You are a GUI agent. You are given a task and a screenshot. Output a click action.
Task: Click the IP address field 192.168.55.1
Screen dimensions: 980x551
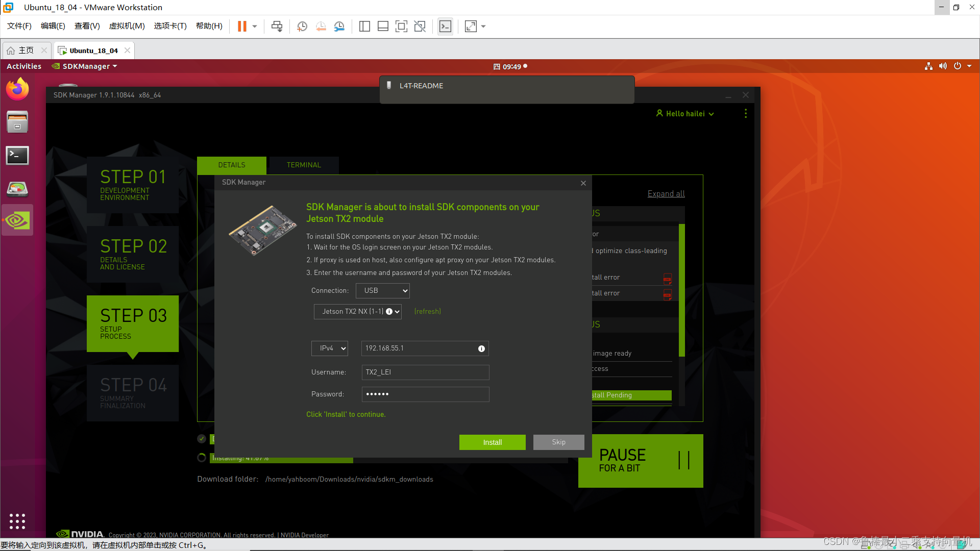pos(425,348)
